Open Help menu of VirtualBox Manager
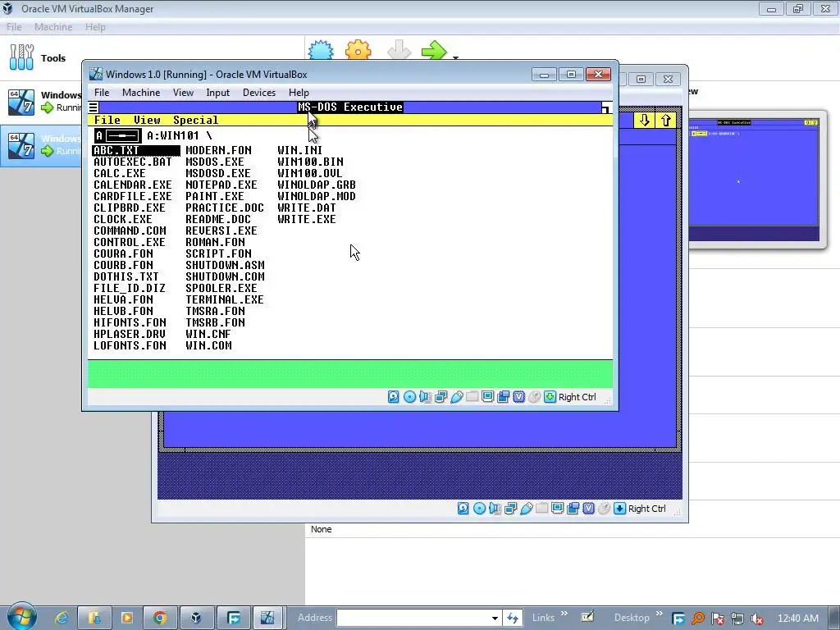This screenshot has height=630, width=840. pos(95,27)
